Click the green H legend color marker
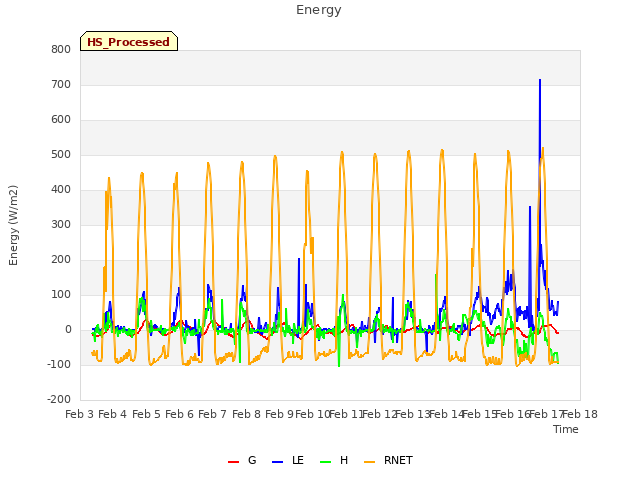640x480 pixels. coord(325,462)
